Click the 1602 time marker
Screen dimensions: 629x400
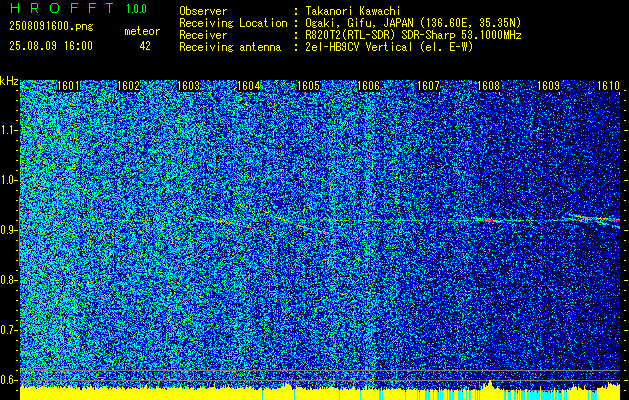coord(128,86)
